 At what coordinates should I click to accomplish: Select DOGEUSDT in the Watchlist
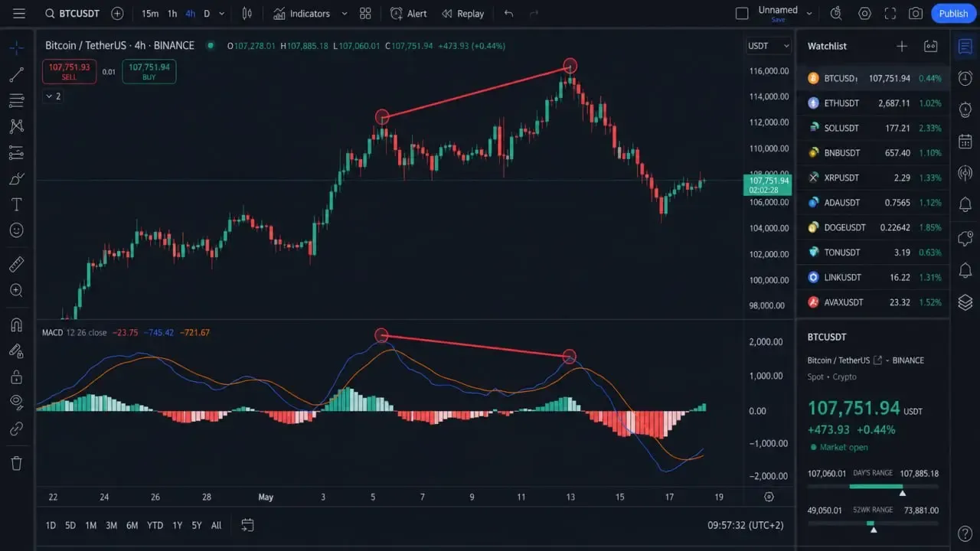[873, 227]
